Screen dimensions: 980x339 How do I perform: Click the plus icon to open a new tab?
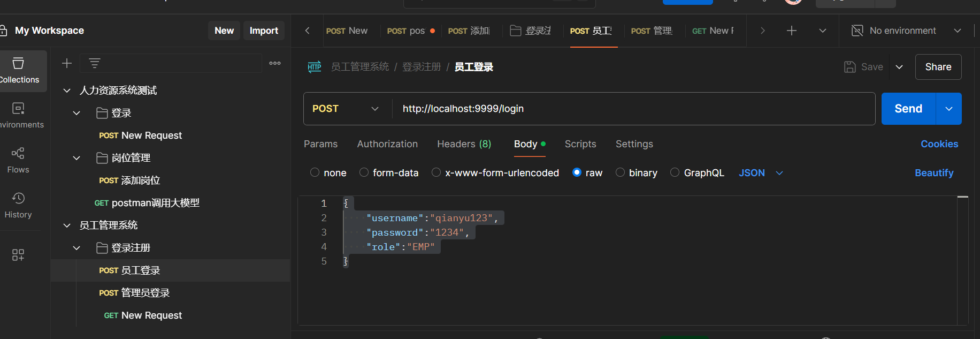[x=792, y=31]
